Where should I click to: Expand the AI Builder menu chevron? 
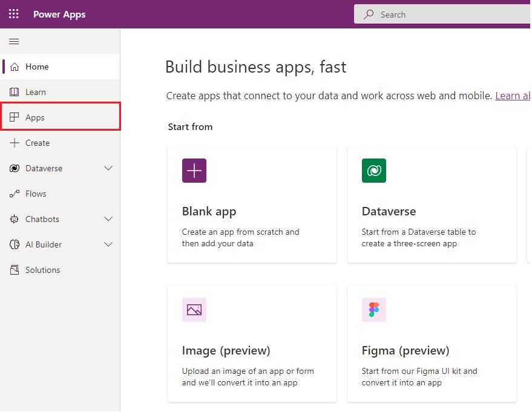pyautogui.click(x=108, y=244)
